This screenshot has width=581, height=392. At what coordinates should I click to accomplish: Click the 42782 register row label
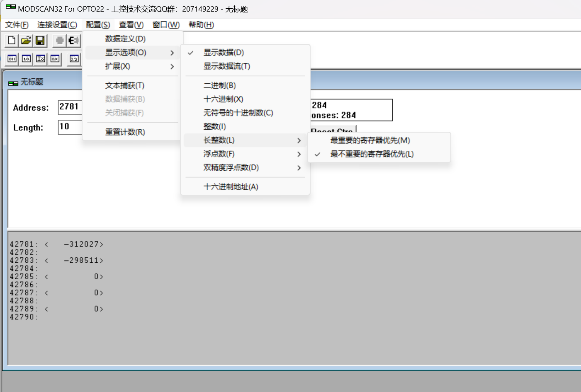click(x=24, y=252)
